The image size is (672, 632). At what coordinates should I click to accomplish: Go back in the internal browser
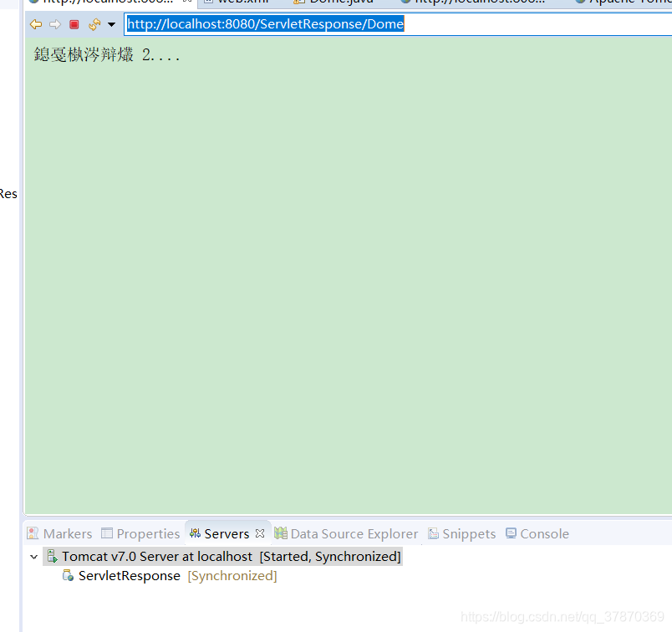[36, 24]
